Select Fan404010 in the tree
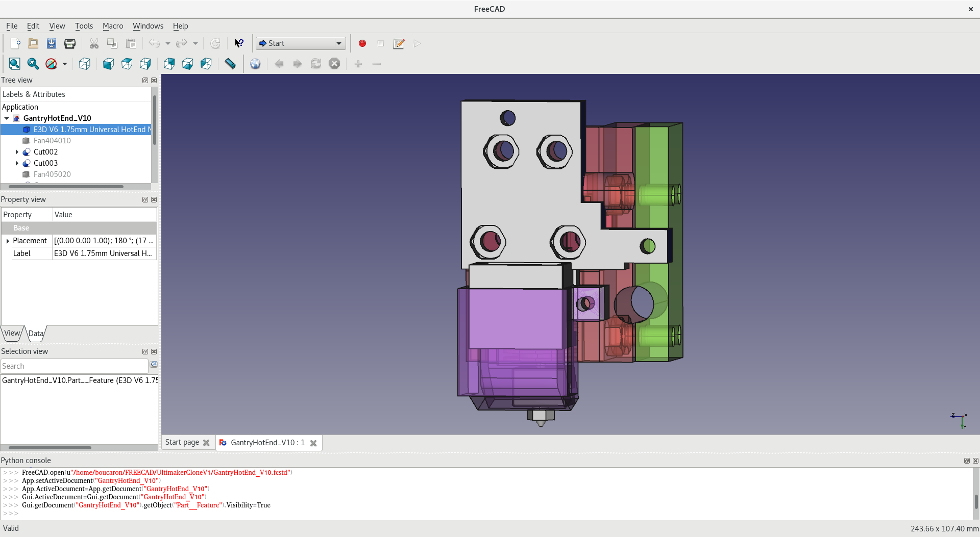This screenshot has height=537, width=980. 52,141
